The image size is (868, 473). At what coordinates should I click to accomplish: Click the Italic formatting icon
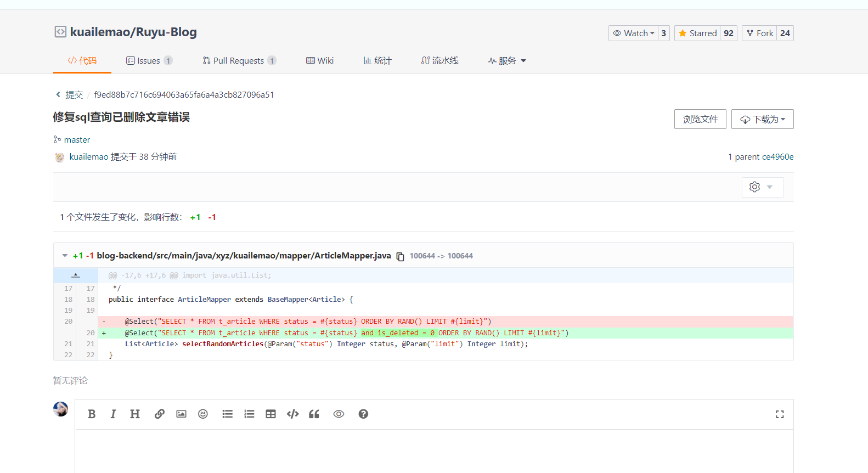(x=113, y=414)
